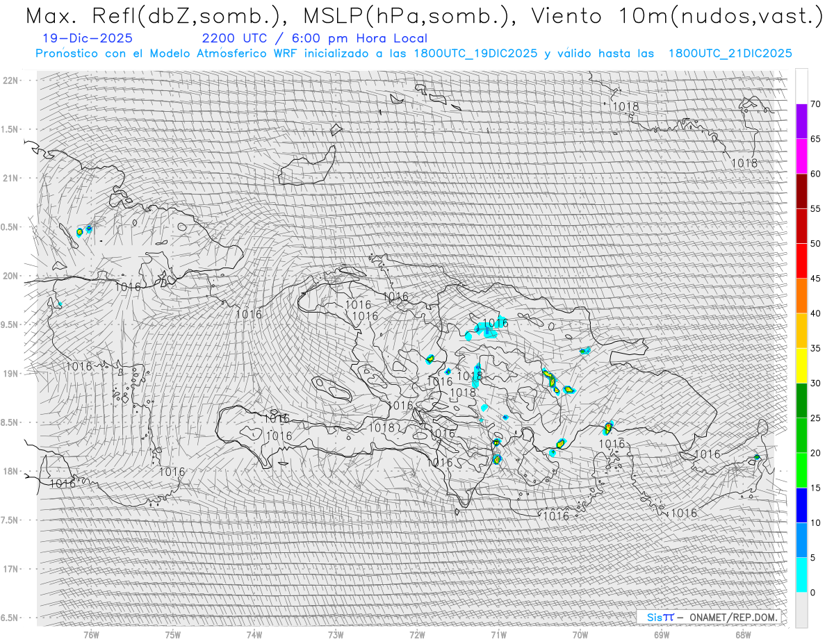Click the '65' legend tick value

[816, 139]
